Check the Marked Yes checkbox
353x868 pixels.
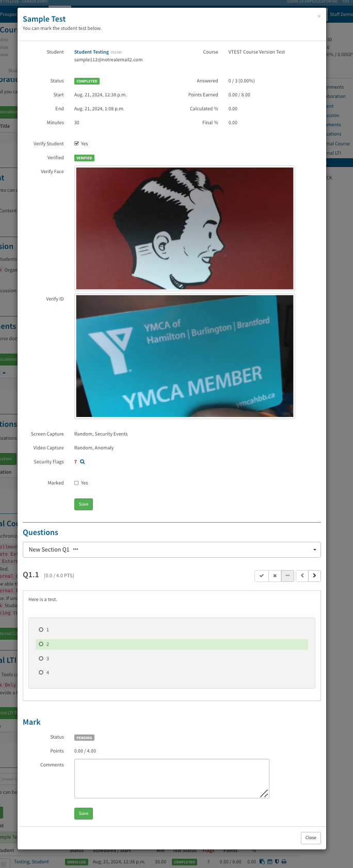point(76,483)
